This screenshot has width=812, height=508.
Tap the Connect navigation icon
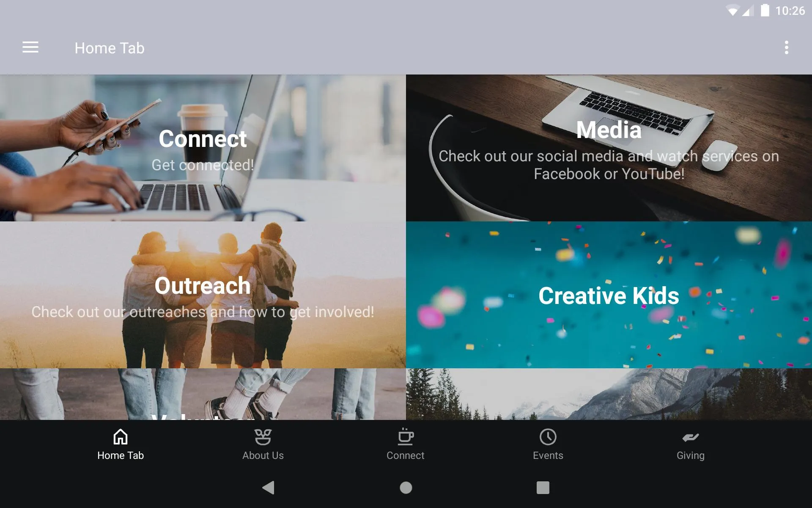pos(406,444)
